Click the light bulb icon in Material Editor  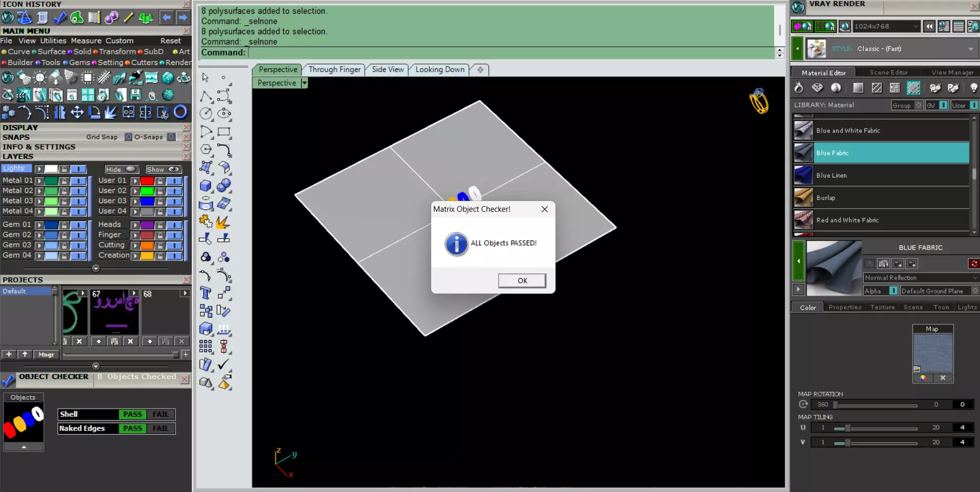tap(973, 88)
